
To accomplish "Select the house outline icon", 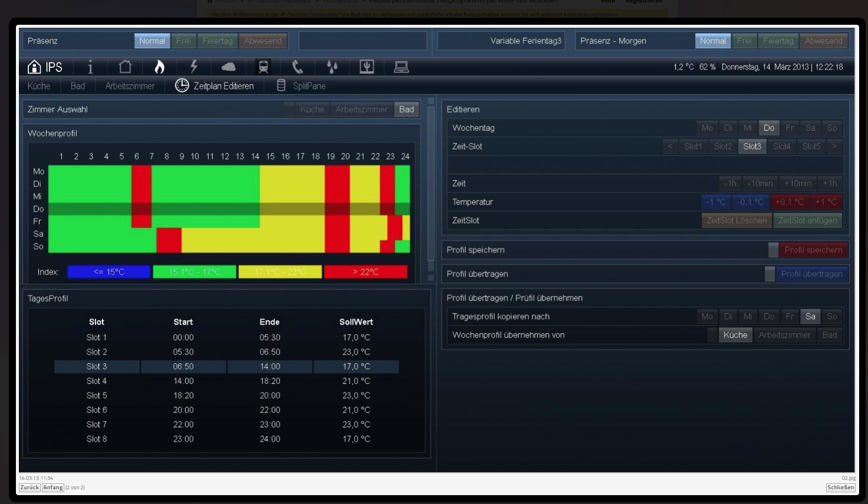I will pos(125,67).
